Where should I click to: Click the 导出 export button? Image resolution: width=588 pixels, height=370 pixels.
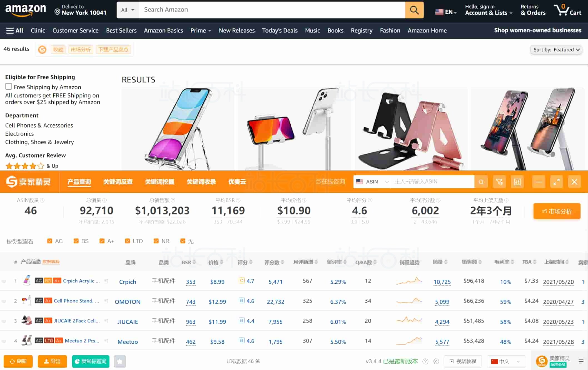(x=52, y=361)
